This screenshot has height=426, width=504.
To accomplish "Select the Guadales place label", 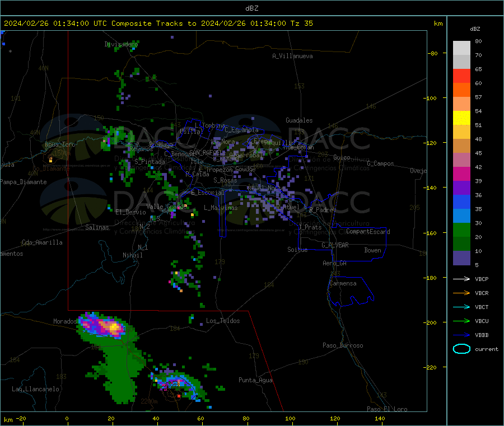I will click(x=299, y=120).
